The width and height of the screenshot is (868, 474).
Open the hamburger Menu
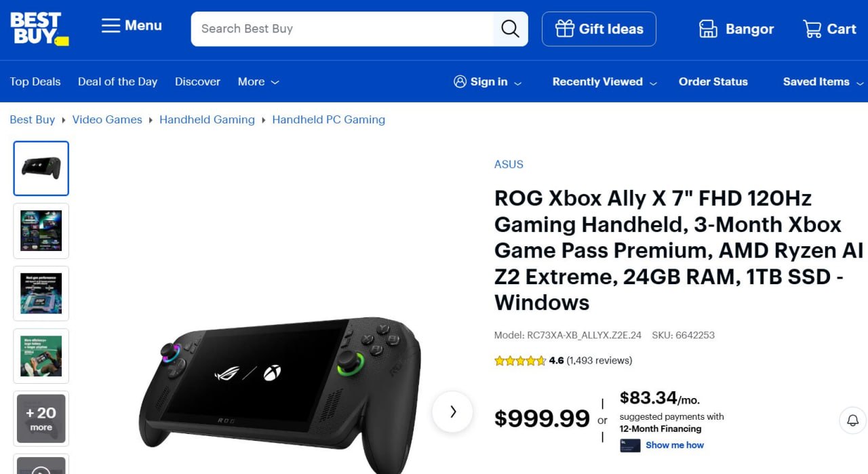[110, 25]
